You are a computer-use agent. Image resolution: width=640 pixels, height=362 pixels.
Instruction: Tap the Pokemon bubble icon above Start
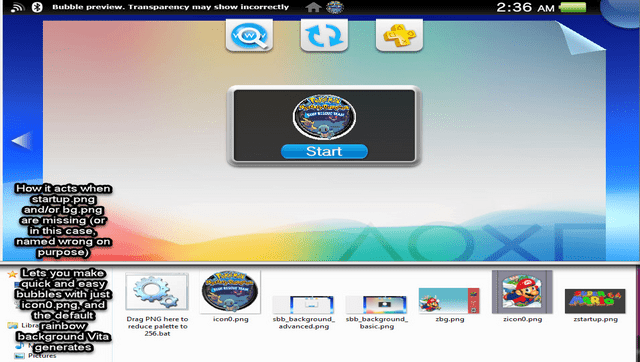coord(324,117)
